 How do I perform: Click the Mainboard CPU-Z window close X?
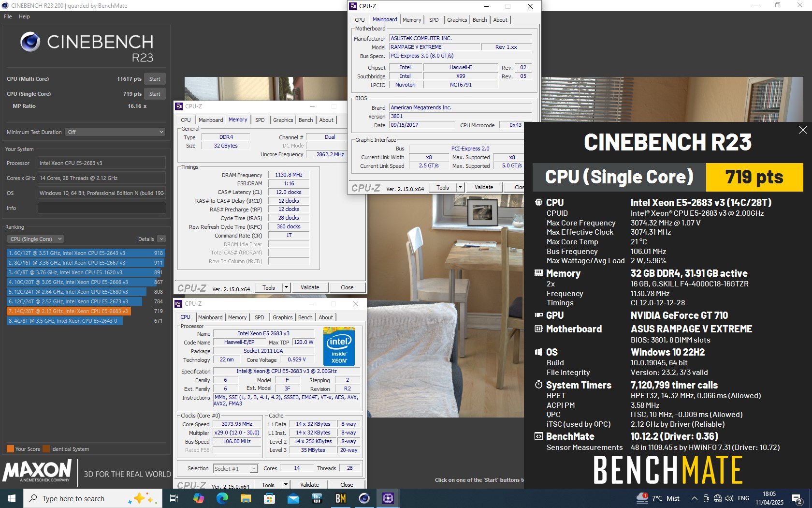click(x=530, y=6)
